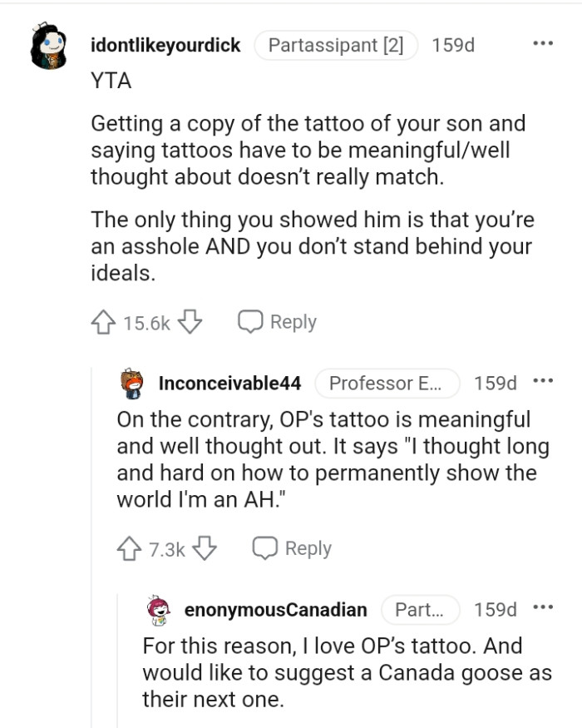The height and width of the screenshot is (728, 582).
Task: Open the overflow menu on the top comment
Action: pos(543,42)
